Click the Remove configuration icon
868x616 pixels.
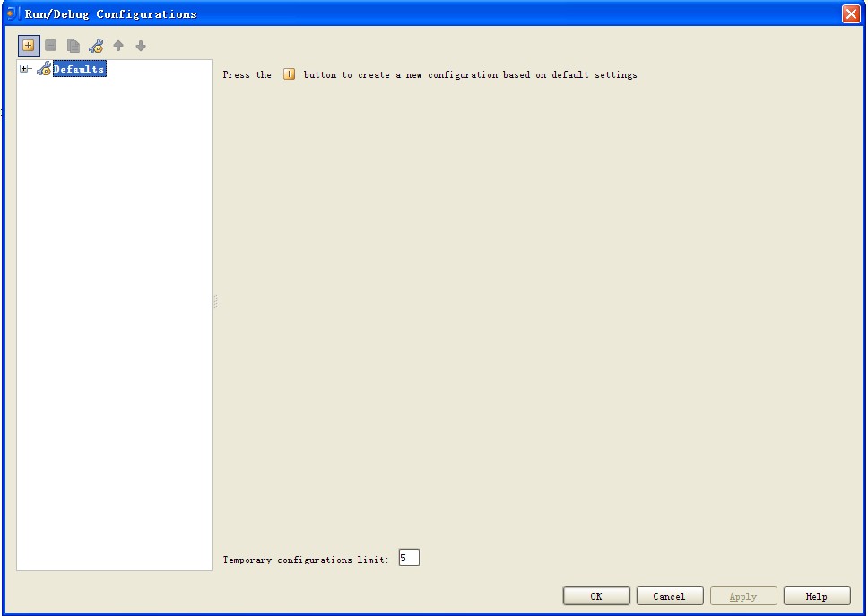pyautogui.click(x=50, y=45)
